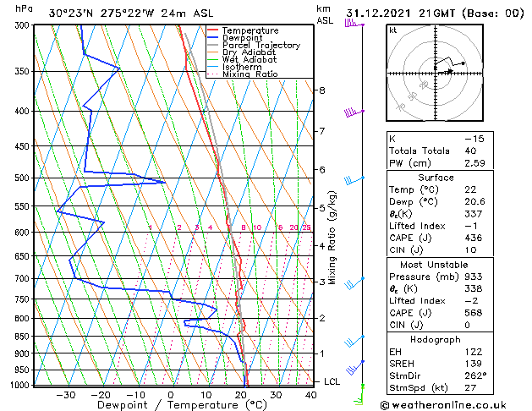Screen dimensions: 532x411
Task: Click the StmDir value in Hodograph table
Action: tap(475, 375)
